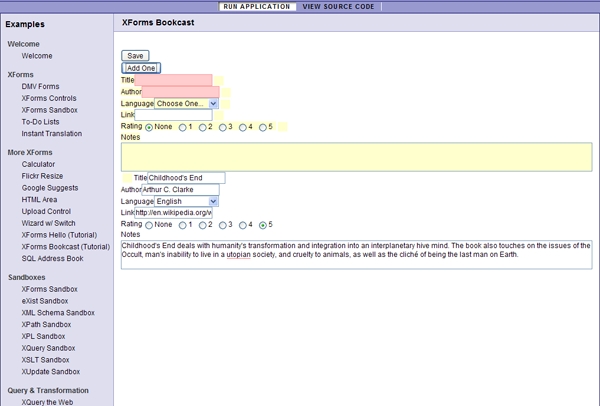
Task: Go to the XQuery Sandbox link
Action: (x=48, y=348)
